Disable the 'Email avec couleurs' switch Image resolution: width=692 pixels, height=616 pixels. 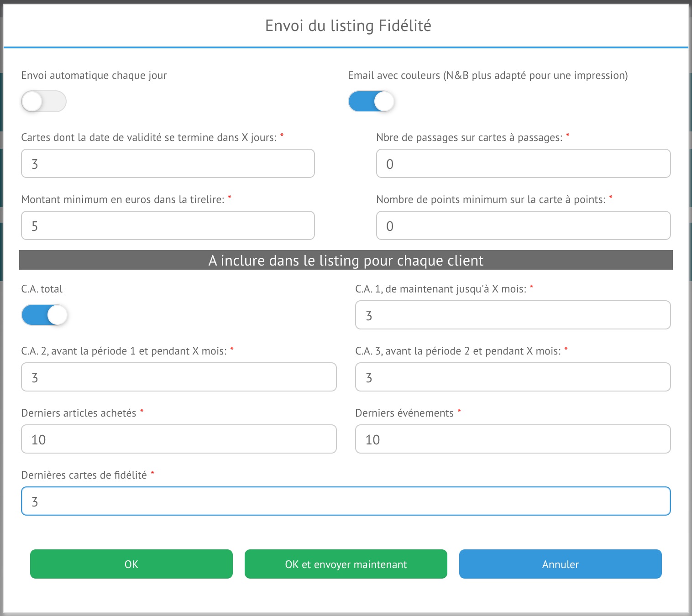371,101
